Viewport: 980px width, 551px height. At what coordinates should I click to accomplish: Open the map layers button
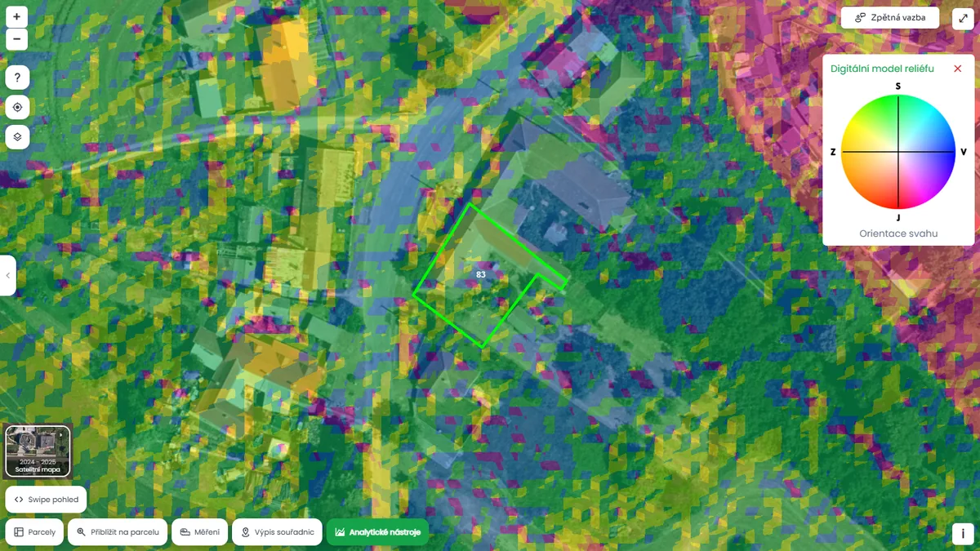pos(17,136)
